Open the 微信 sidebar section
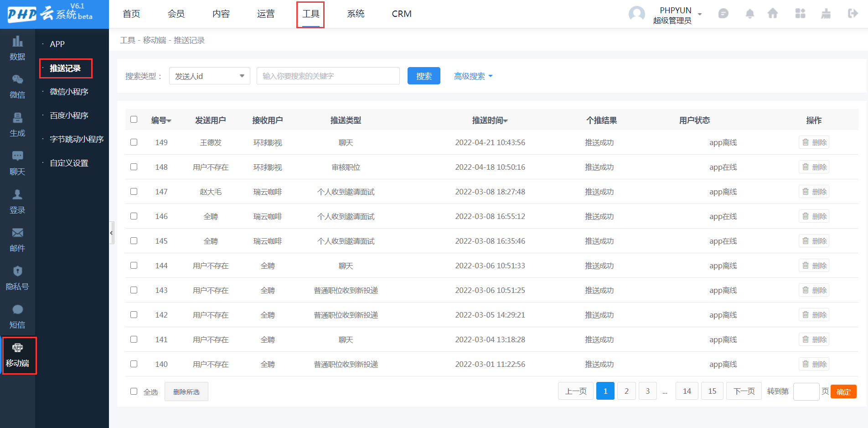The image size is (868, 428). coord(17,87)
